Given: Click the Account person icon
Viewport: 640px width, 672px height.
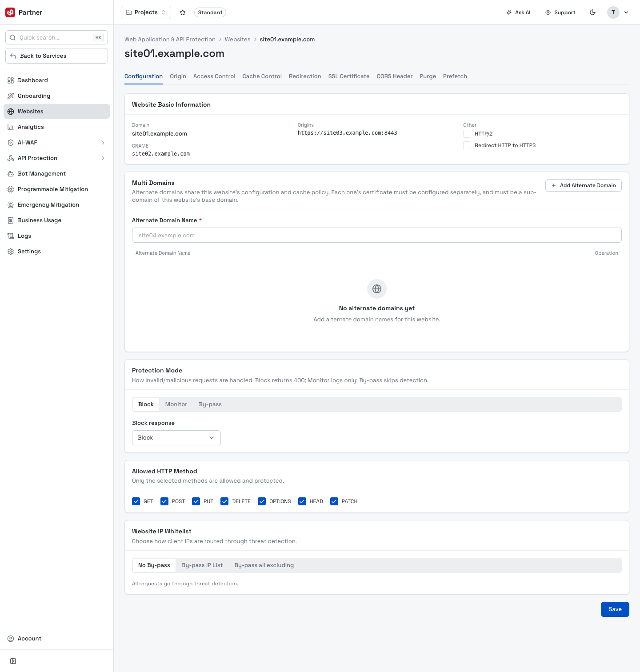Looking at the screenshot, I should (11, 639).
